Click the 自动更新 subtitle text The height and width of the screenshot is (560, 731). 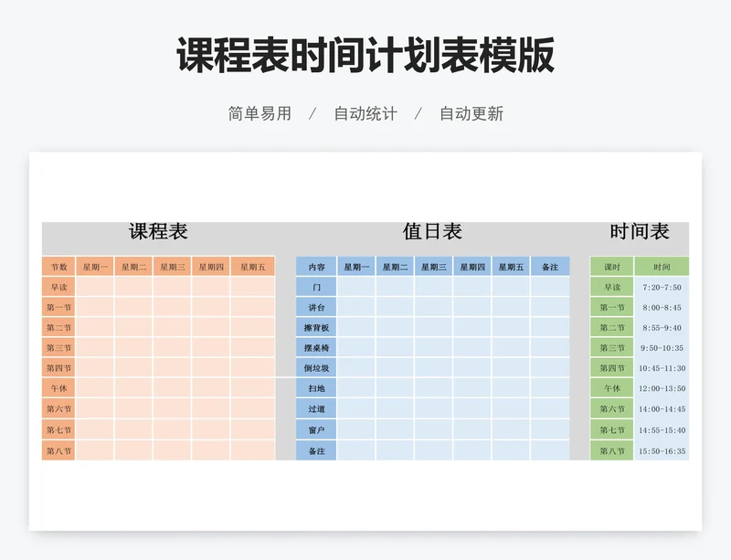tap(471, 114)
